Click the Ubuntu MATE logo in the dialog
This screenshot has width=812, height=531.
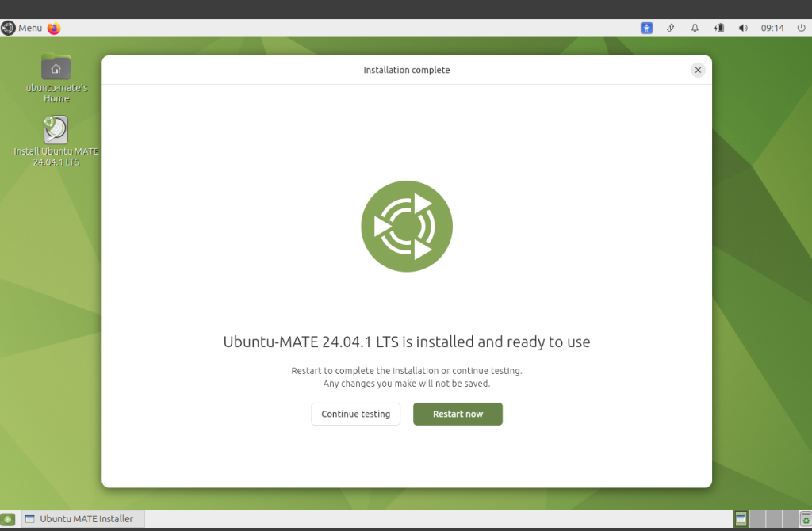[407, 227]
